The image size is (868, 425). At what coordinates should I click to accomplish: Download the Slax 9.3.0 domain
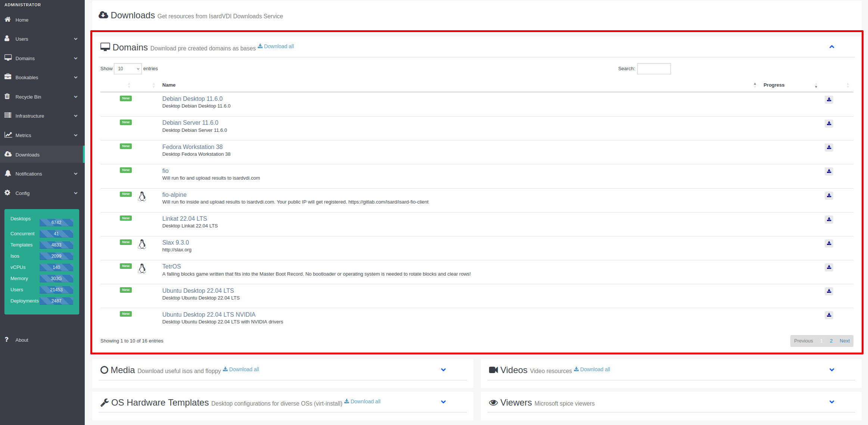tap(829, 243)
